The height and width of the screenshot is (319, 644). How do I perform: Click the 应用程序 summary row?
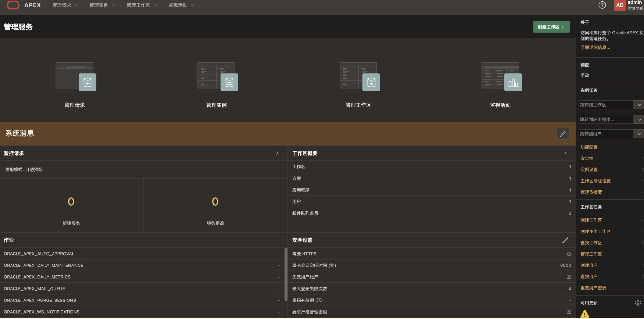(x=432, y=190)
